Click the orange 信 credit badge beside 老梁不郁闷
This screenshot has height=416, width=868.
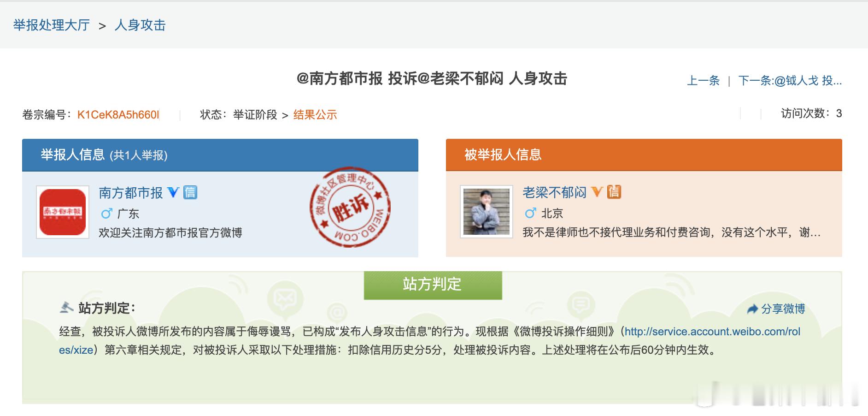[614, 191]
